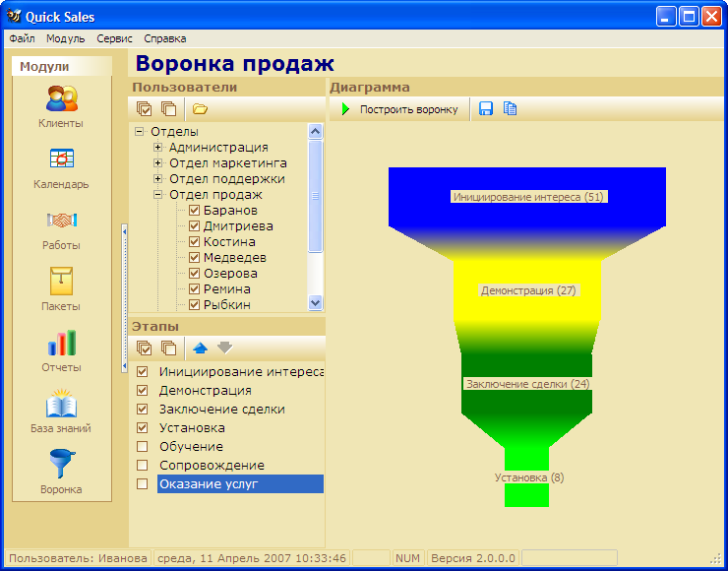728x571 pixels.
Task: Toggle Дмитриева checkbox
Action: 194,226
